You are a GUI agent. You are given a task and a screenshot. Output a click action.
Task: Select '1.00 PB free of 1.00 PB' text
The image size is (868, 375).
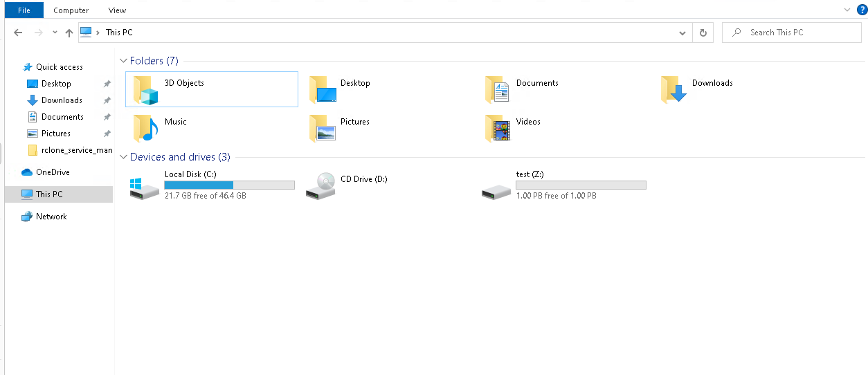point(557,196)
